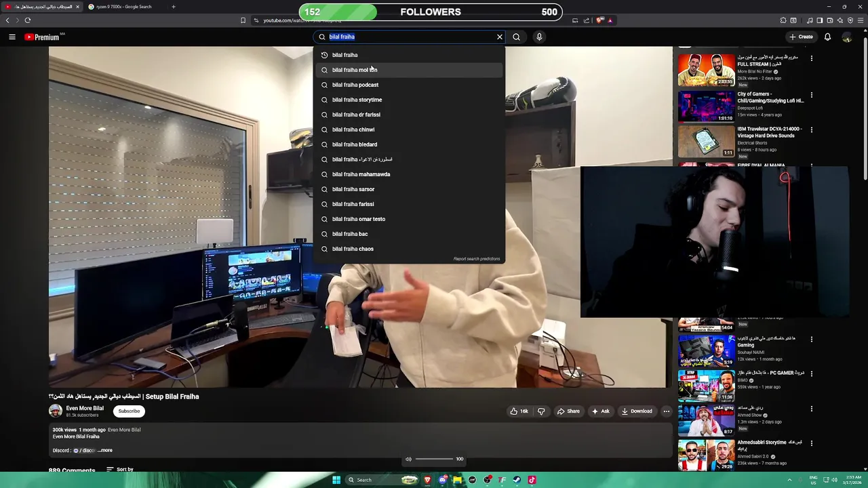
Task: Click inside the YouTube search input field
Action: click(x=410, y=37)
